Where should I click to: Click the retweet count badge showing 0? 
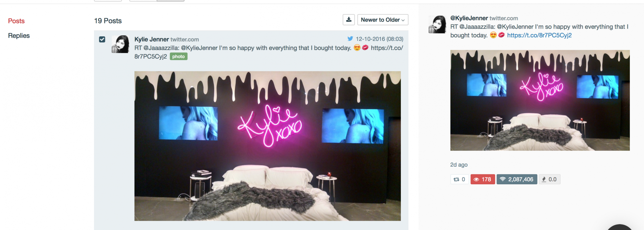coord(459,179)
